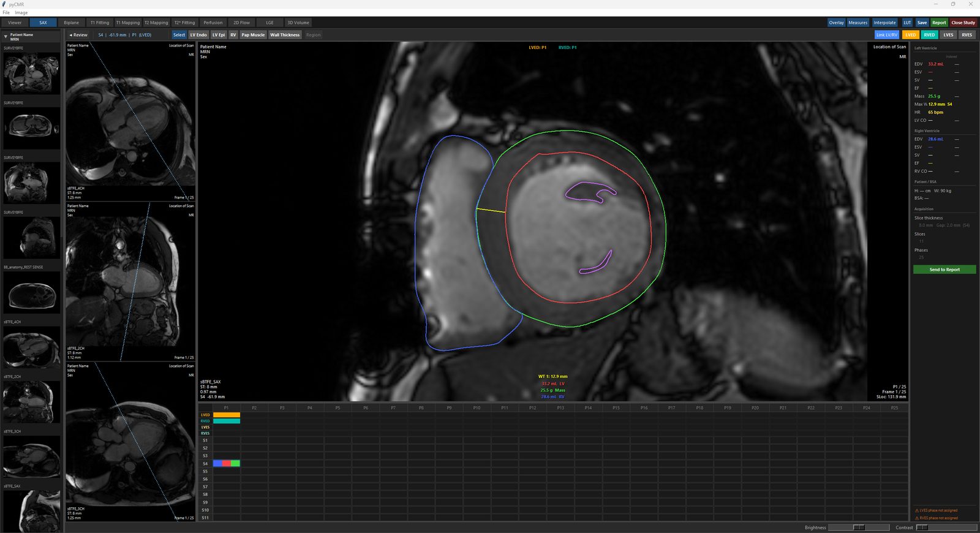Collapse the Patient Name series list triangle

coord(6,37)
